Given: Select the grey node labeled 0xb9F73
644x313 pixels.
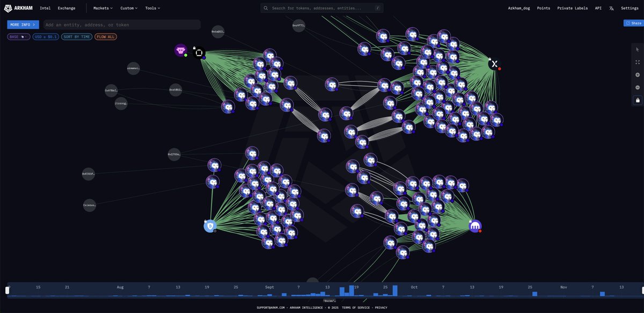Looking at the screenshot, I should (299, 25).
